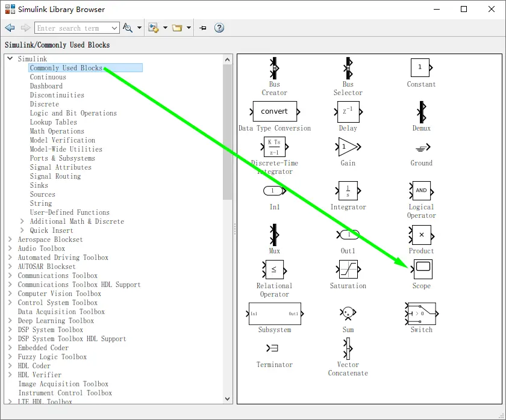
Task: Select the In1 port block
Action: [275, 191]
